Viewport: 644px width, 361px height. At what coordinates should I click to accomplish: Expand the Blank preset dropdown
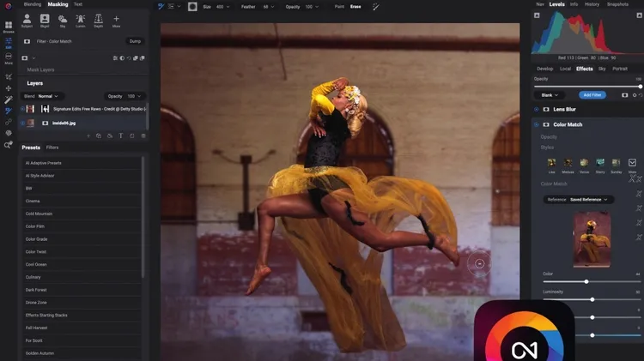pyautogui.click(x=550, y=94)
